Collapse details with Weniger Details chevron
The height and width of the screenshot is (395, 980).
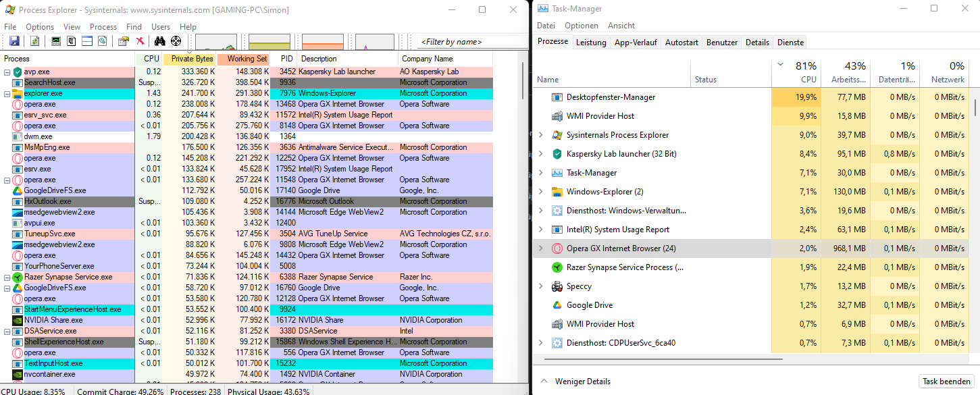pyautogui.click(x=544, y=381)
